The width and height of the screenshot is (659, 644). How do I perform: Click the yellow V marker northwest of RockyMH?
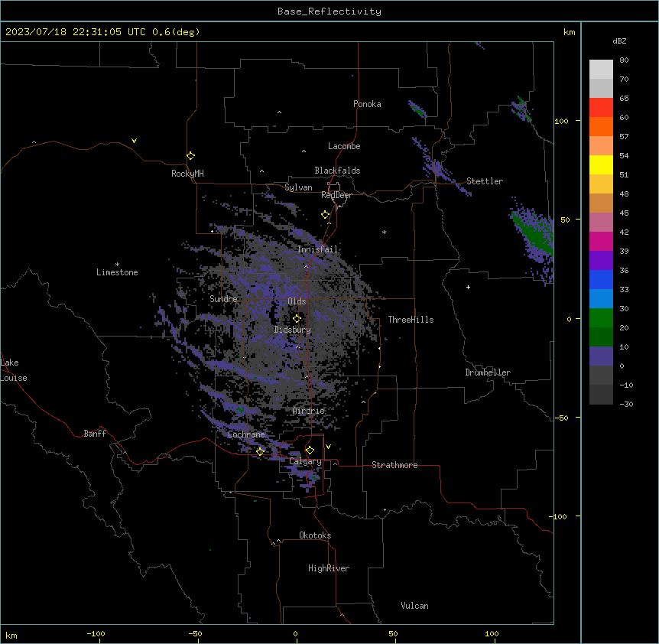pos(134,141)
